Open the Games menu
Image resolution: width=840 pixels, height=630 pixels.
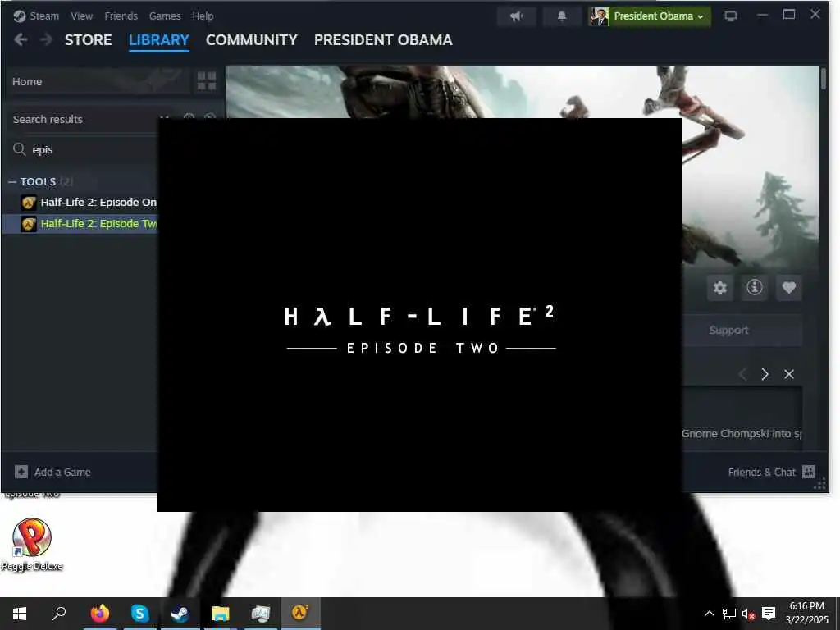[165, 16]
